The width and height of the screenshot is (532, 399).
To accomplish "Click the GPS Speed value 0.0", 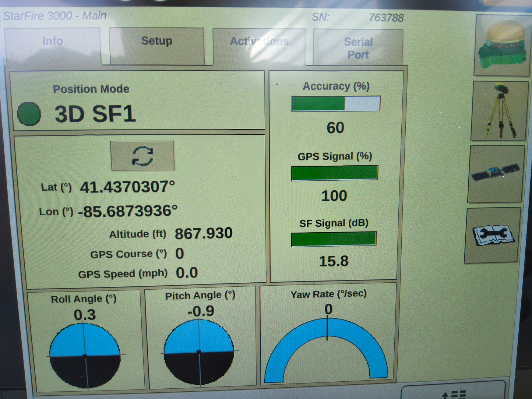I will point(187,273).
